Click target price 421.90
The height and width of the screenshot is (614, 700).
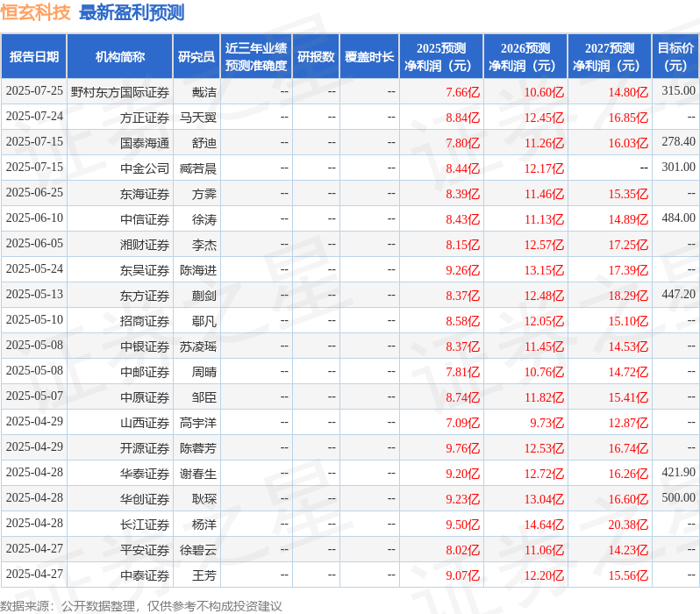679,473
